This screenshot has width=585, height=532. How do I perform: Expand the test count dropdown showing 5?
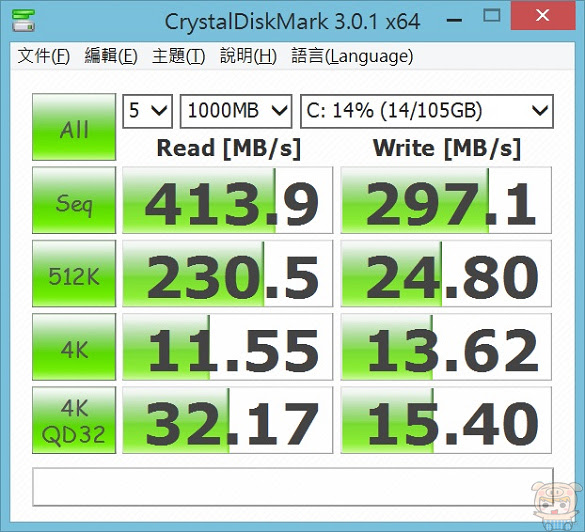pos(148,111)
